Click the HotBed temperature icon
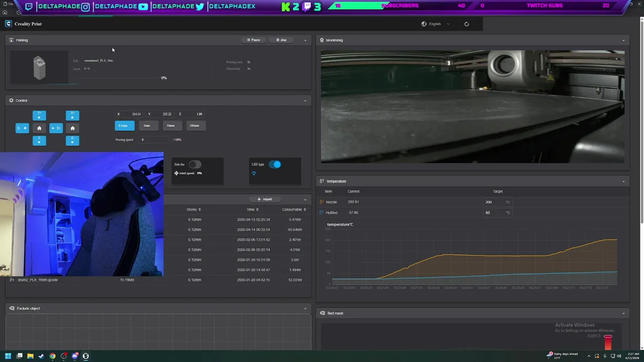Viewport: 644px width, 362px height. tap(321, 213)
